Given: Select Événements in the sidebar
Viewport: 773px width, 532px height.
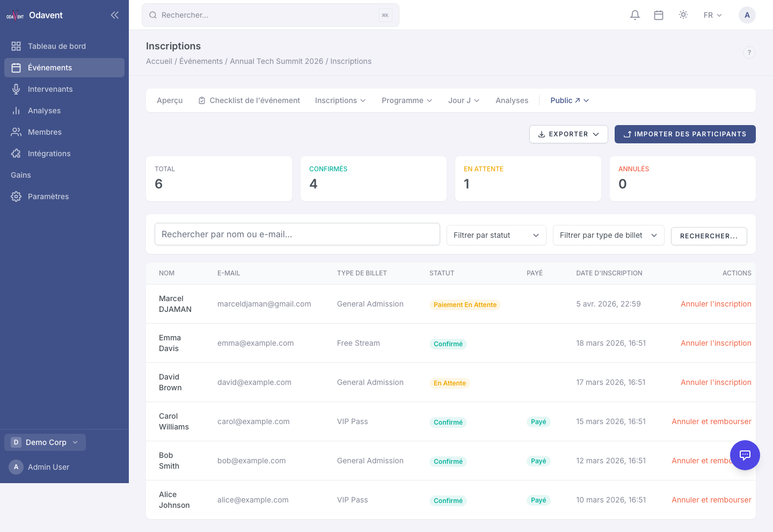Looking at the screenshot, I should pos(64,68).
